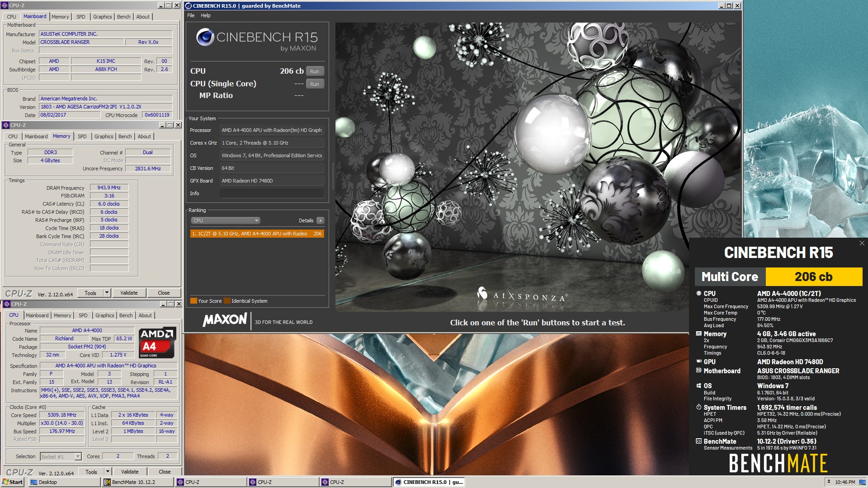Click the Multiplier value x30.0 (14.0 - 30.0)
868x488 pixels.
click(x=62, y=423)
